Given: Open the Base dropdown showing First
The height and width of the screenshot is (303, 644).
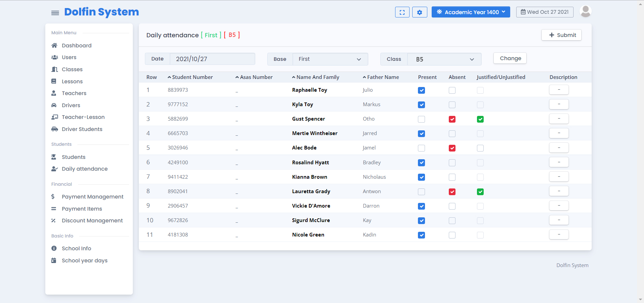Looking at the screenshot, I should 330,59.
